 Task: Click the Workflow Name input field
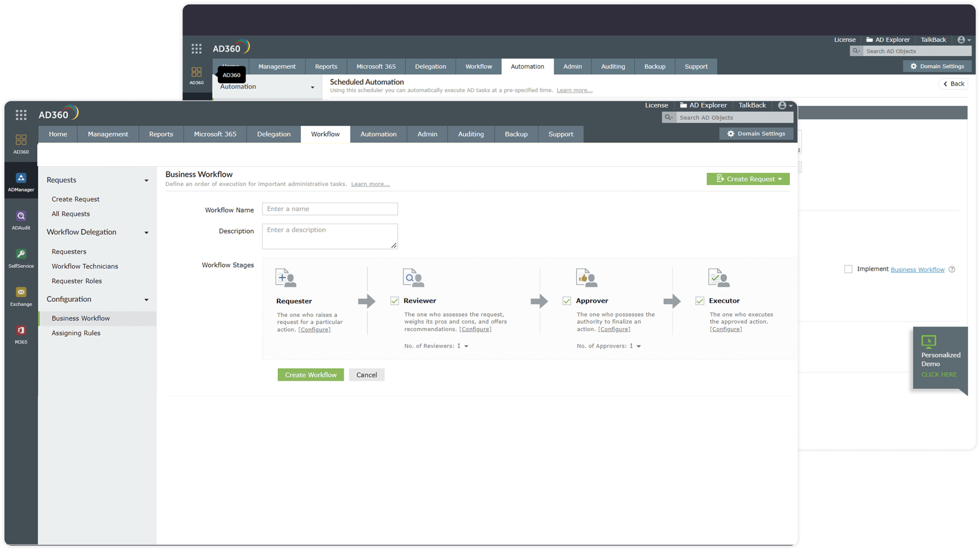coord(330,209)
